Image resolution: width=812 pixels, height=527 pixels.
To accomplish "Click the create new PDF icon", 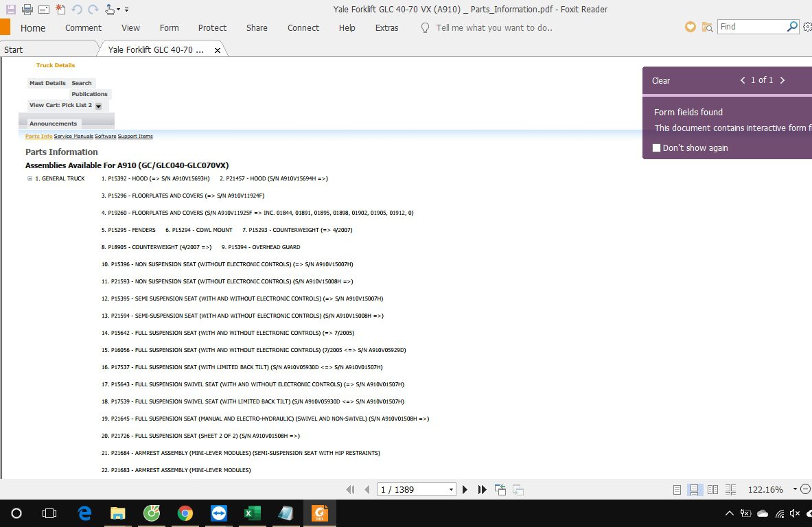I will (60, 9).
